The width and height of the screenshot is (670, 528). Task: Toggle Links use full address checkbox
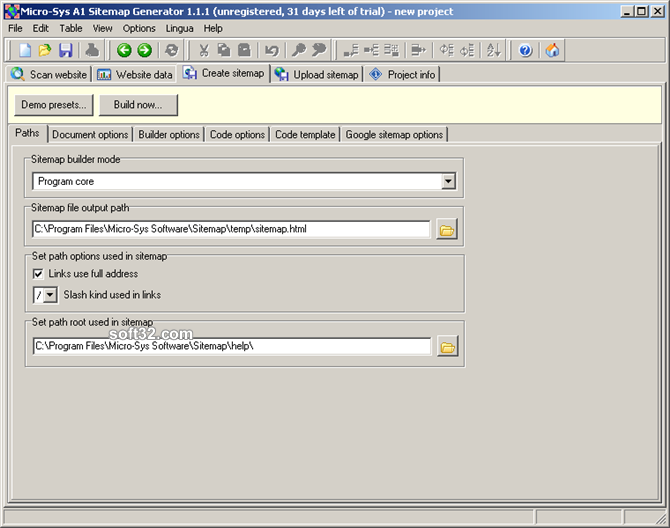(38, 274)
